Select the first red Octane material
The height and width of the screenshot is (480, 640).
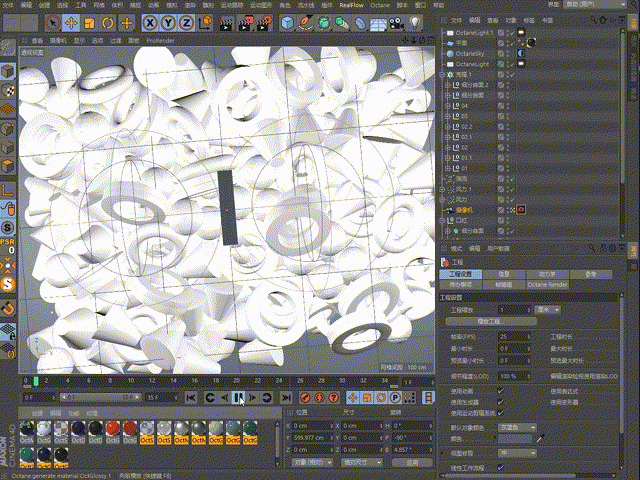point(113,432)
